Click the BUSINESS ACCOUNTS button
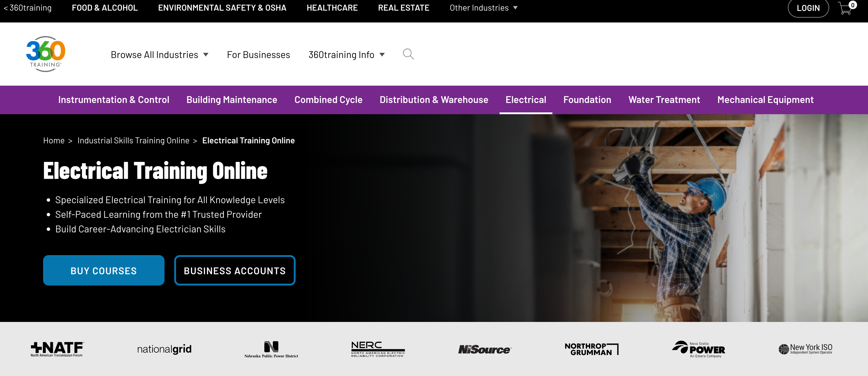The width and height of the screenshot is (868, 376). coord(235,270)
